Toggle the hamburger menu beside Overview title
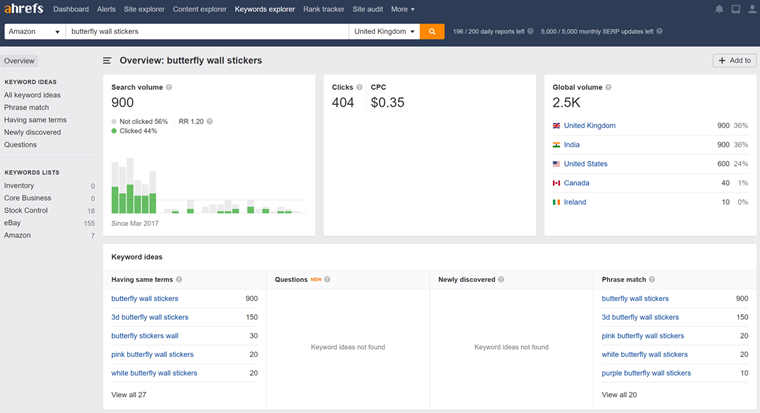 click(107, 61)
